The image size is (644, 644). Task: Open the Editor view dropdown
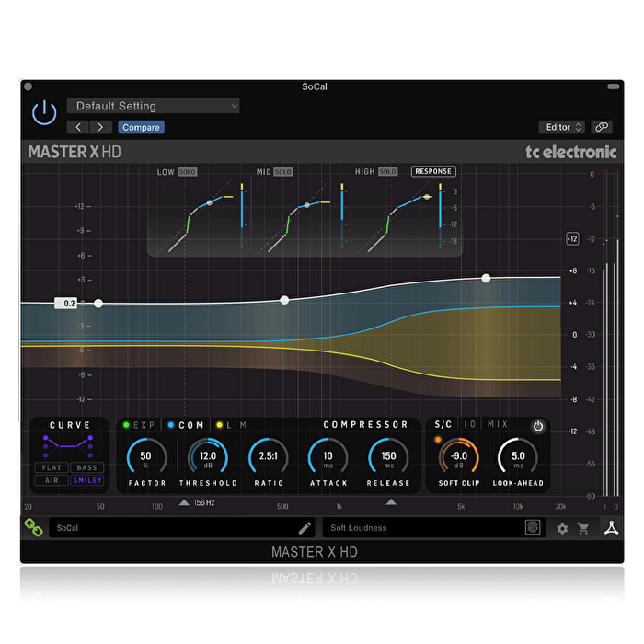tap(563, 127)
